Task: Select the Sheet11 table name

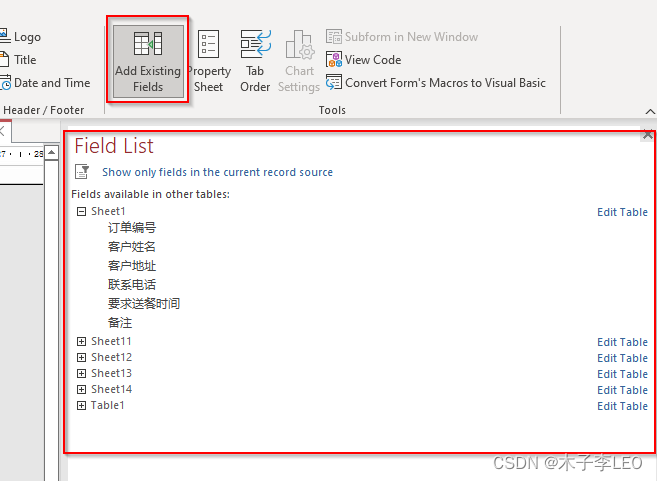Action: [111, 341]
